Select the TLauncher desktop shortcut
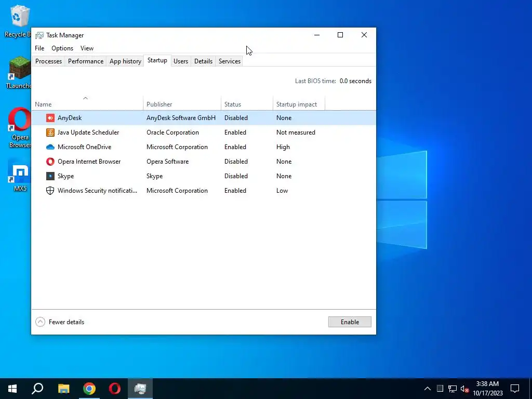Screen dimensions: 532x399 coord(19,73)
